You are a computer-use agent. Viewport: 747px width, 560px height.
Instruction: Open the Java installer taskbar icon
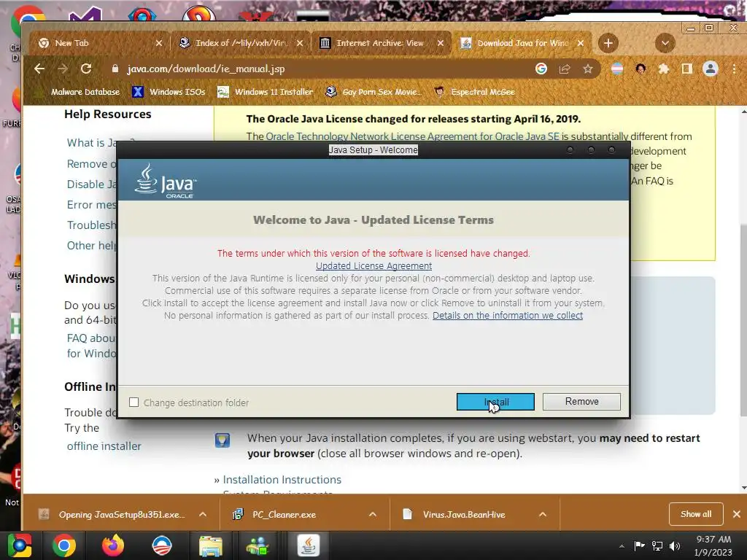click(x=309, y=545)
